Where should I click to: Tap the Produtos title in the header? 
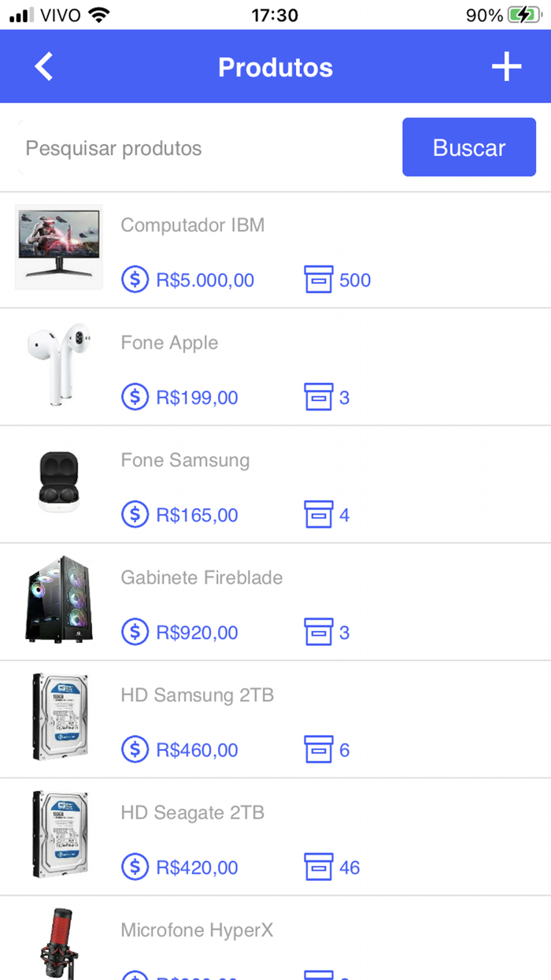275,66
